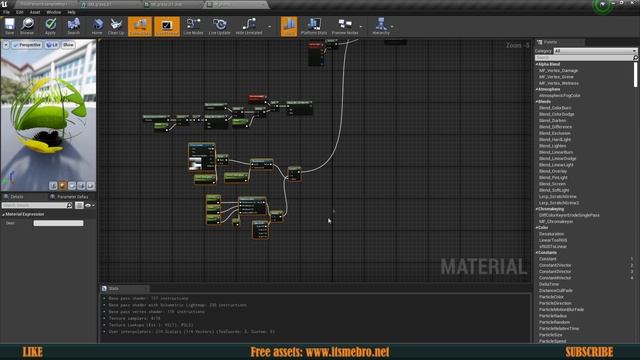
Task: Open the Search binoculars tool
Action: 73,26
